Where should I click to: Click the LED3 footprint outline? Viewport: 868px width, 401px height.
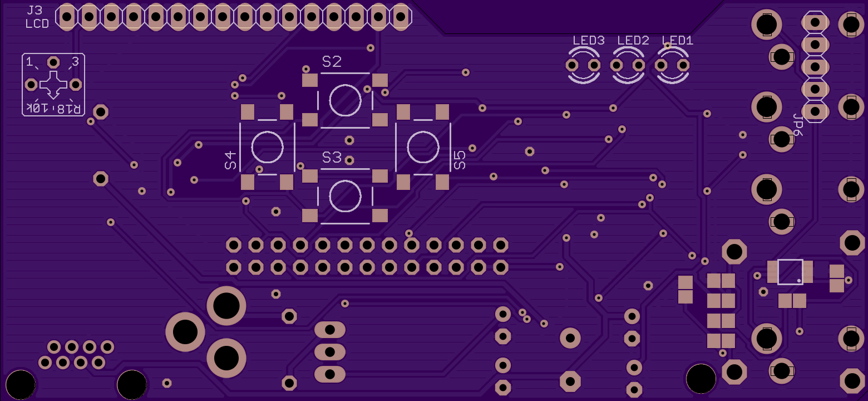point(583,66)
